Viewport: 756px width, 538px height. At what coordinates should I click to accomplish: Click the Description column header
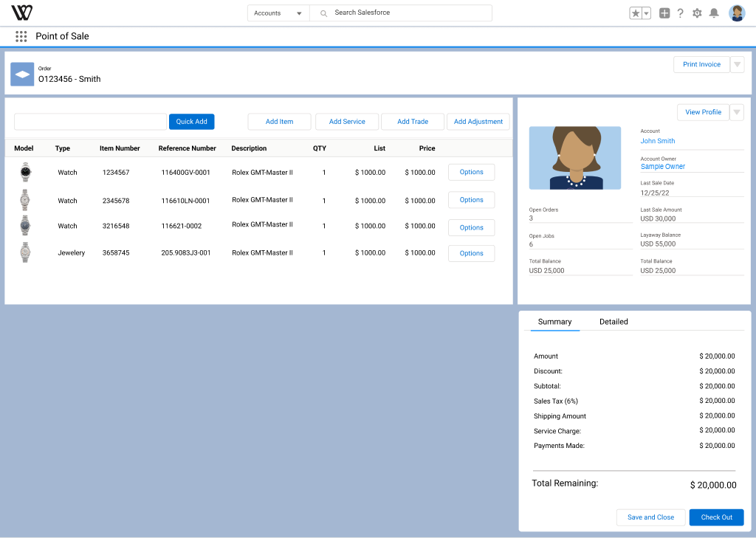[x=249, y=148]
